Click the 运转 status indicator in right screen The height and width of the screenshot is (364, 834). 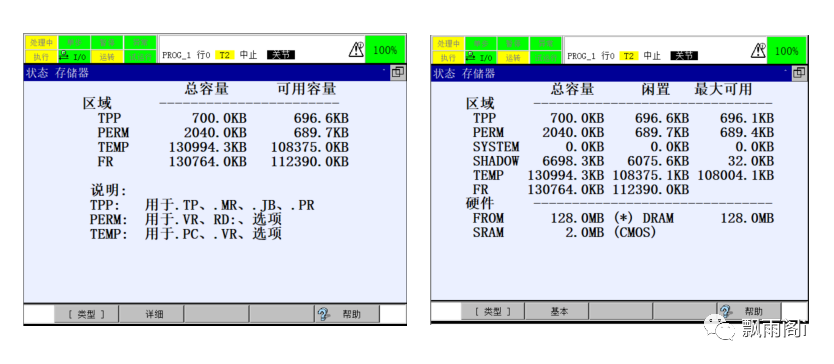point(513,57)
